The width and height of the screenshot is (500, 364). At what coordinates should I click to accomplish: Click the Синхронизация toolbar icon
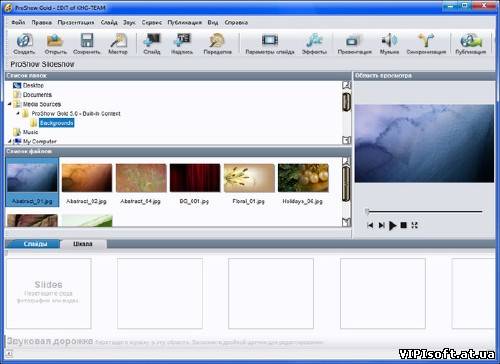click(x=426, y=41)
